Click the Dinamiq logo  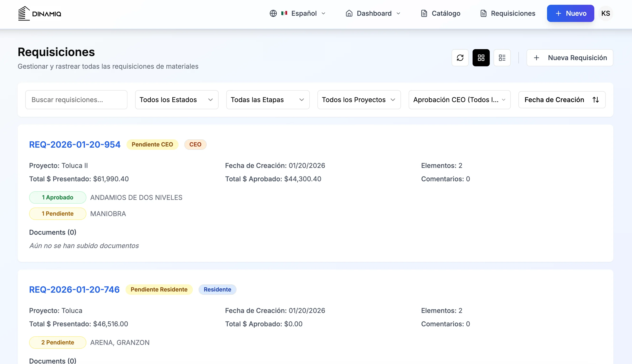pyautogui.click(x=40, y=14)
